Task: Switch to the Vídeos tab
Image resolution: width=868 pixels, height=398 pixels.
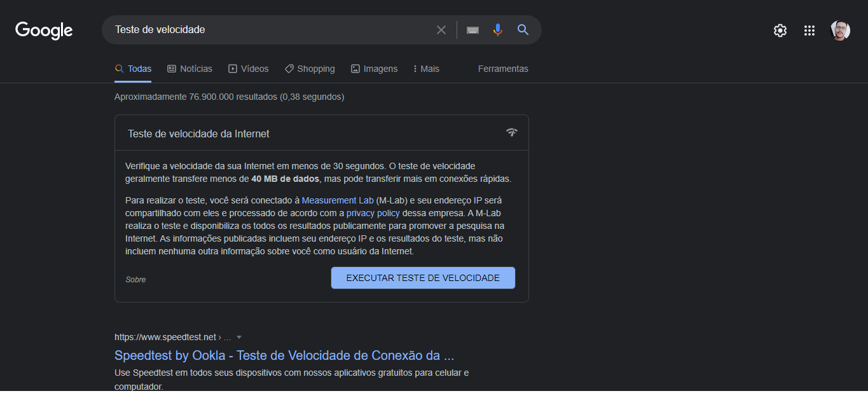Action: (248, 69)
